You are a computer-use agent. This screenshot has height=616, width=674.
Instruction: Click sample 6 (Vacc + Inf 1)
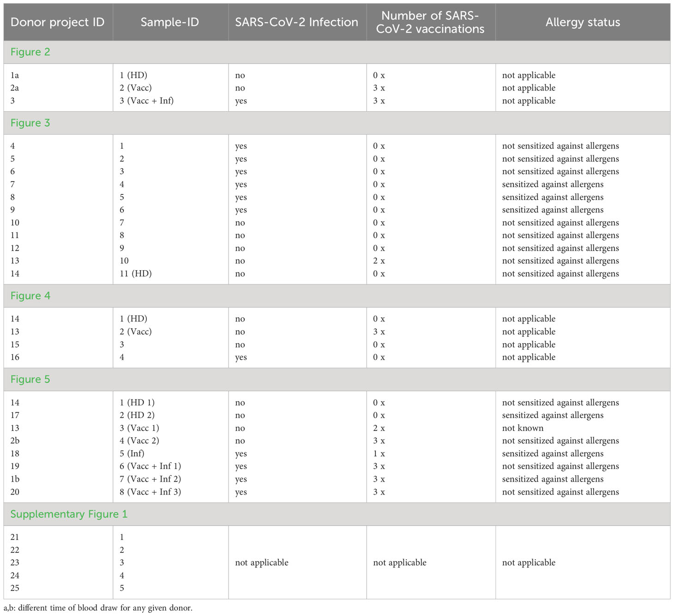click(150, 466)
